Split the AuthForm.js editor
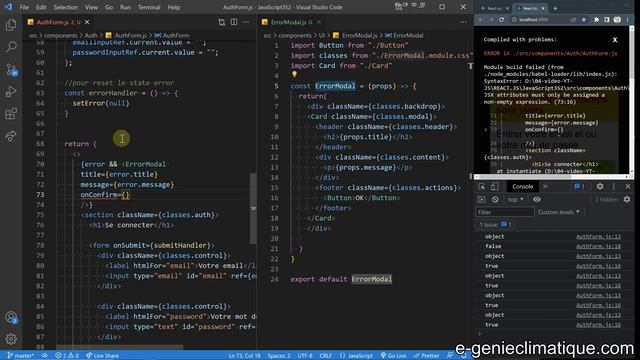This screenshot has height=360, width=640. click(x=234, y=22)
